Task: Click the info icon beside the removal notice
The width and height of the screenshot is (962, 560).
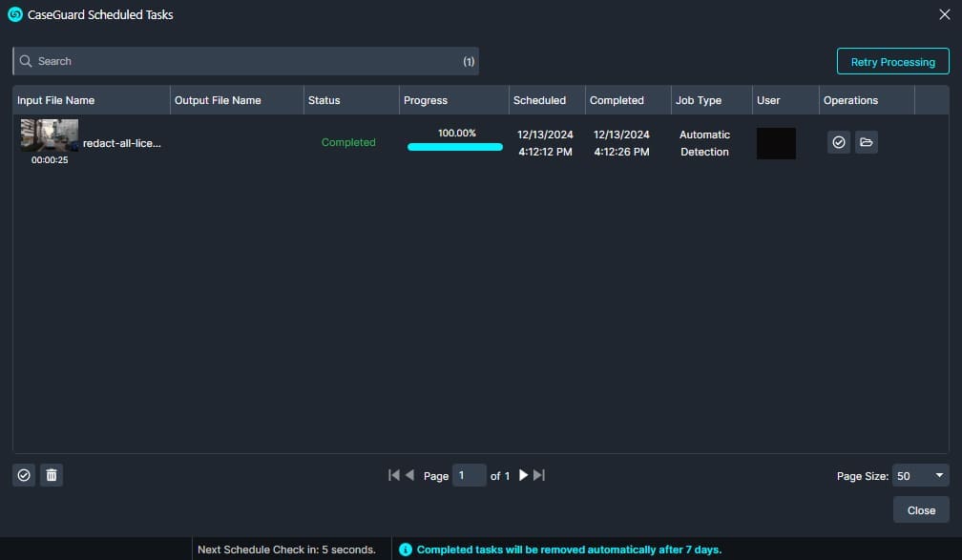Action: (x=406, y=550)
